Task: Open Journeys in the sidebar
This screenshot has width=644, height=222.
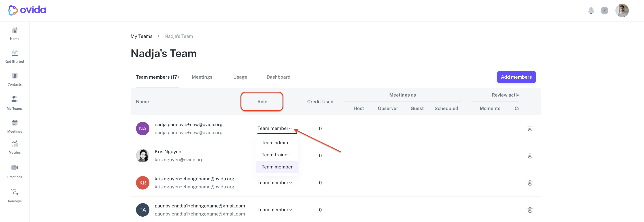Action: pyautogui.click(x=15, y=196)
